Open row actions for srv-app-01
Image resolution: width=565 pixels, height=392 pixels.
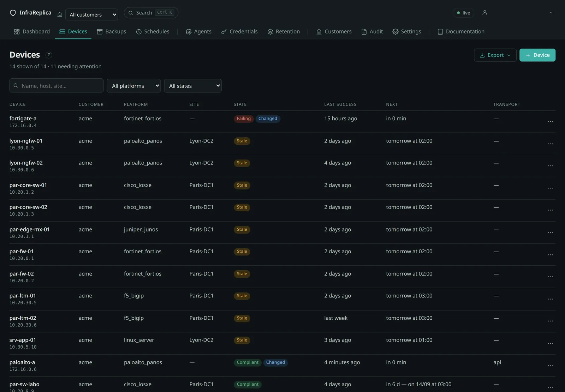550,343
